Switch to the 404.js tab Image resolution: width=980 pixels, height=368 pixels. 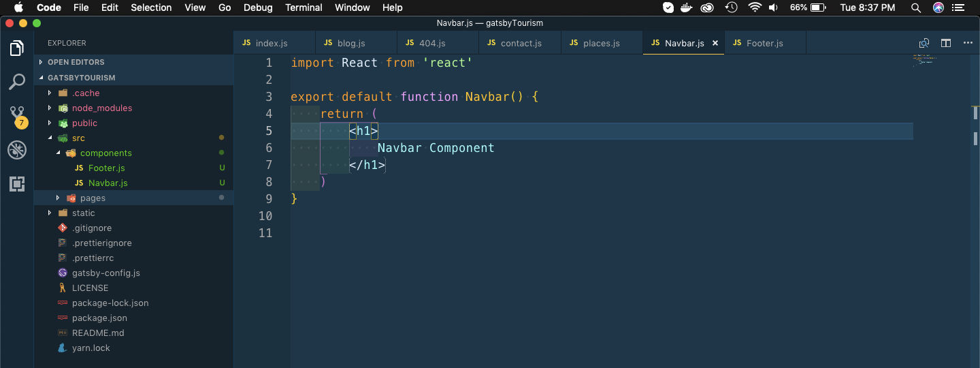click(x=438, y=42)
